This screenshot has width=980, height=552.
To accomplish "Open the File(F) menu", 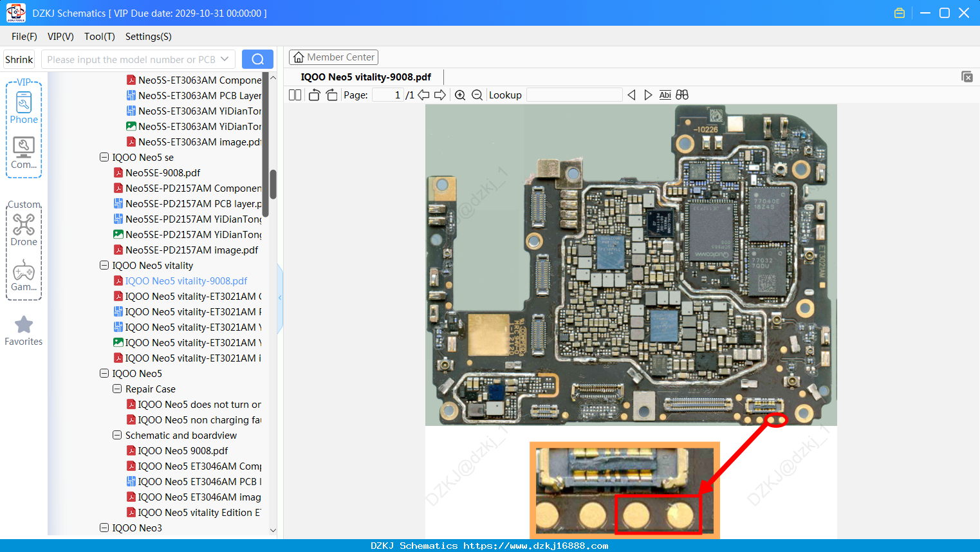I will 24,37.
